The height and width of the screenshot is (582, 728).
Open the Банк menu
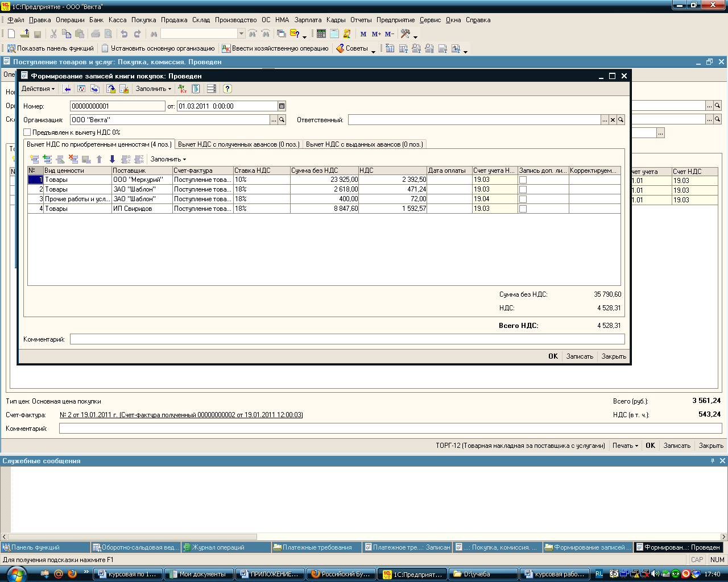[96, 20]
